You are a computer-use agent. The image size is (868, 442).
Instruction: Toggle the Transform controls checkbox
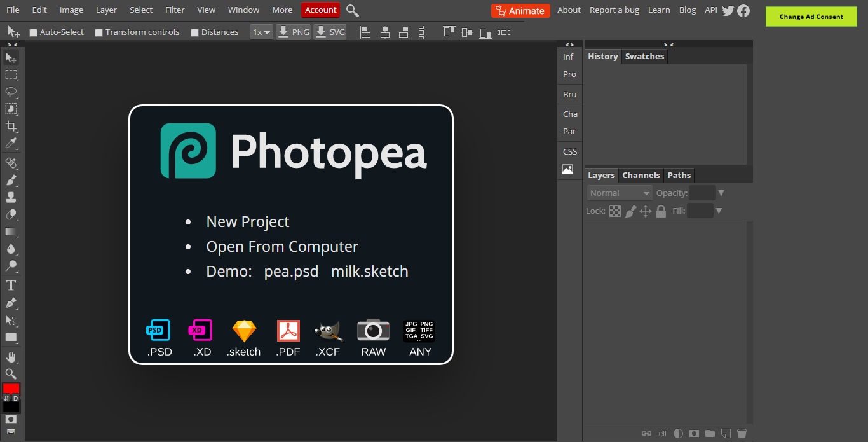[99, 32]
